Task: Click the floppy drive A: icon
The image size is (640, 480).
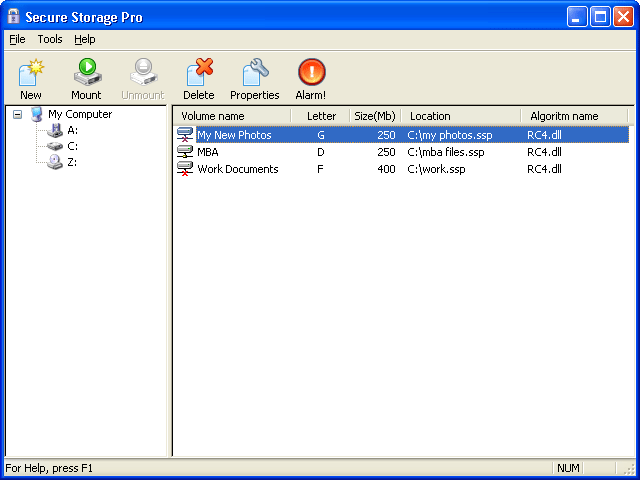Action: point(54,130)
